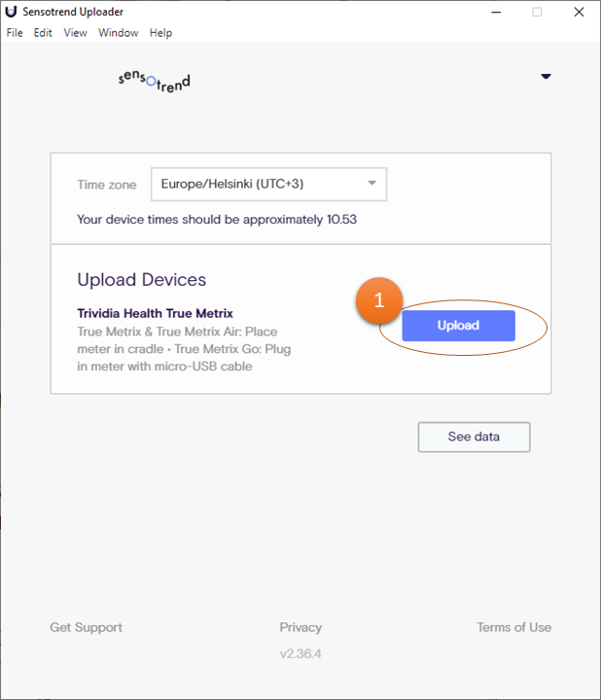Open the Help menu
Viewport: 601px width, 700px height.
point(160,33)
